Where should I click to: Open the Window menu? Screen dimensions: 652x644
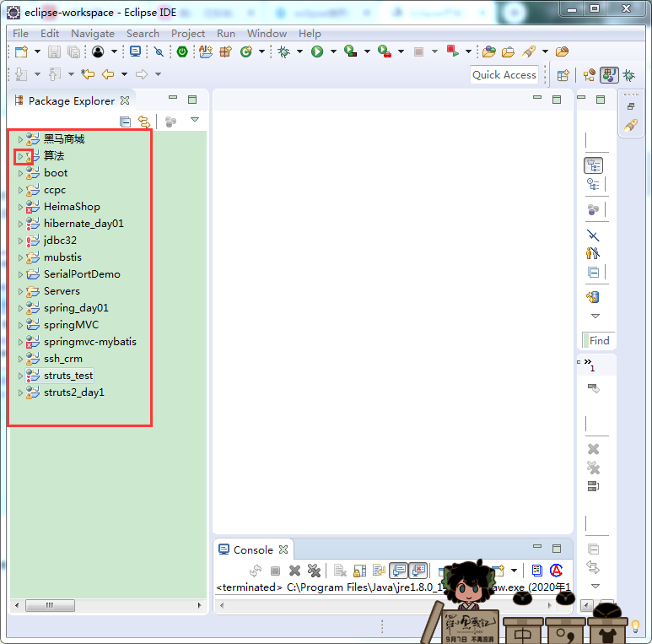[x=267, y=33]
